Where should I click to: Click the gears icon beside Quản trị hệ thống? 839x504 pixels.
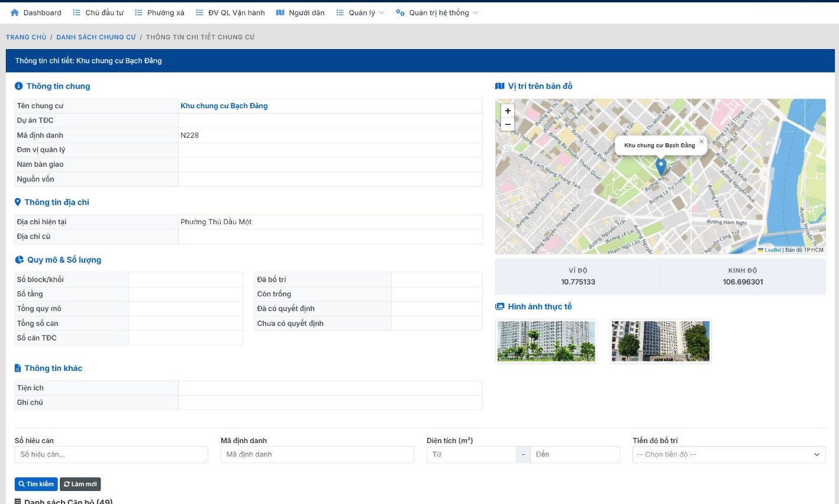click(400, 12)
